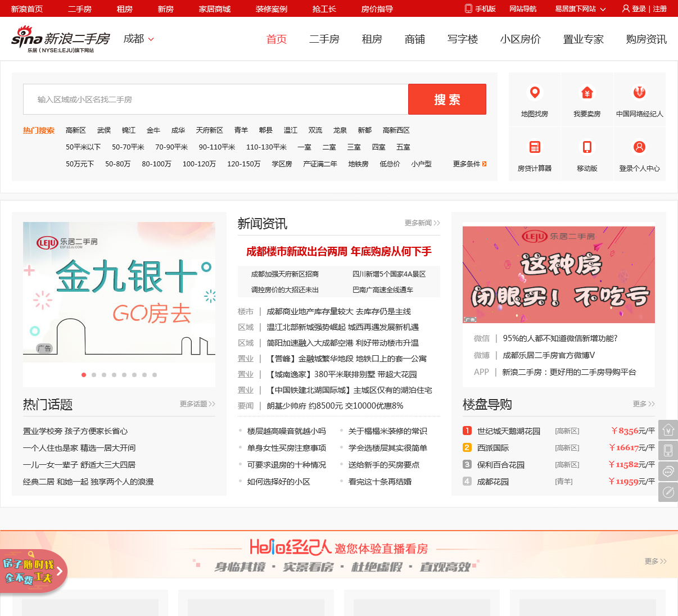Select the first carousel dot
Viewport: 678px width, 616px height.
point(84,374)
